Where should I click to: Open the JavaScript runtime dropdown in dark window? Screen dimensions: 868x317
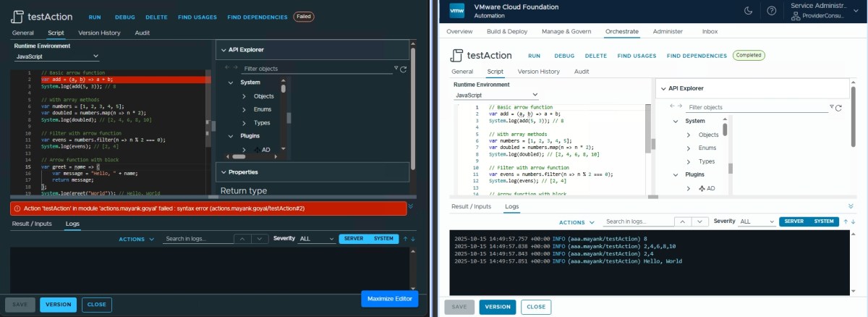click(56, 56)
